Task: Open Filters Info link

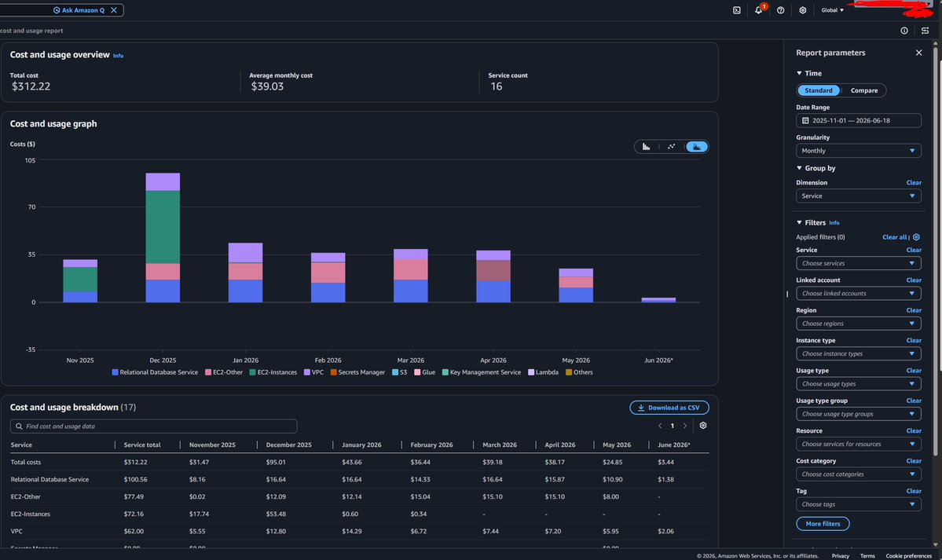Action: (834, 223)
